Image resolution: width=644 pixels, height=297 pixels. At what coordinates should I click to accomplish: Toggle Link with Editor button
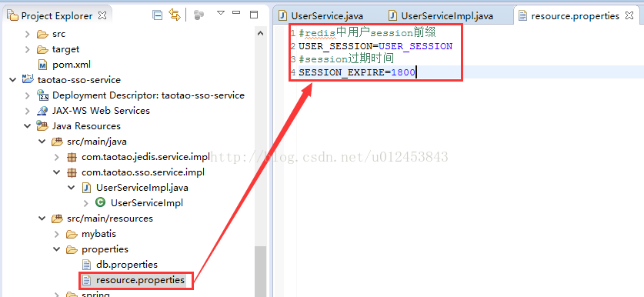click(175, 15)
